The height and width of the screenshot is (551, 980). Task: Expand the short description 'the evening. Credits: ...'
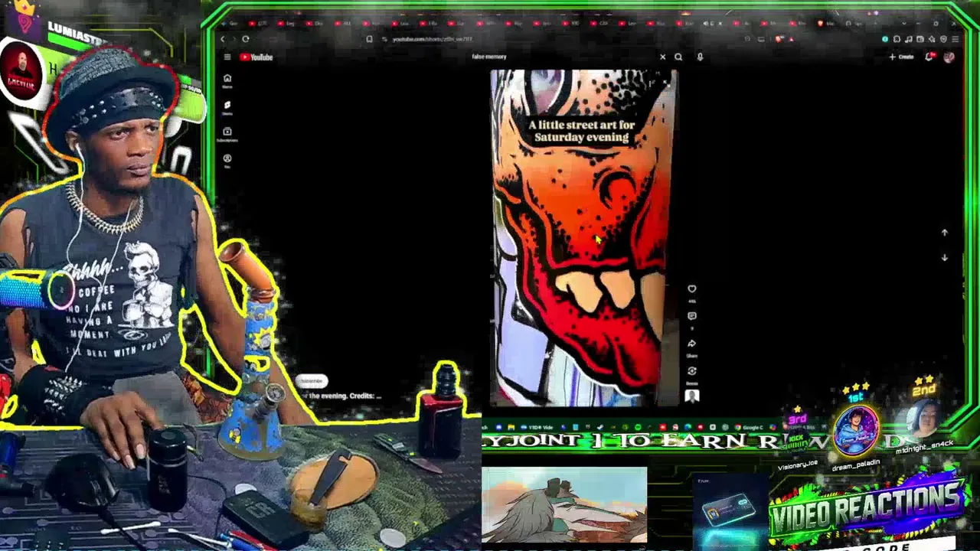click(x=341, y=396)
